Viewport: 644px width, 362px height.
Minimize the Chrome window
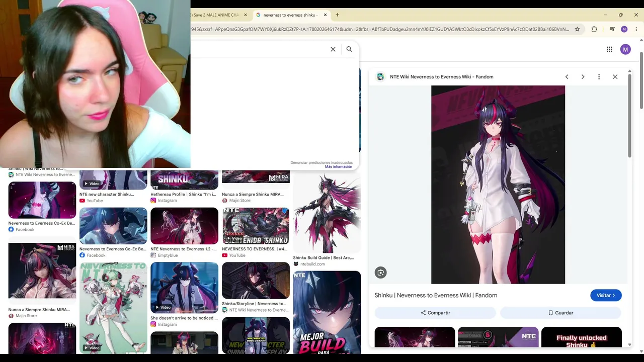point(605,15)
